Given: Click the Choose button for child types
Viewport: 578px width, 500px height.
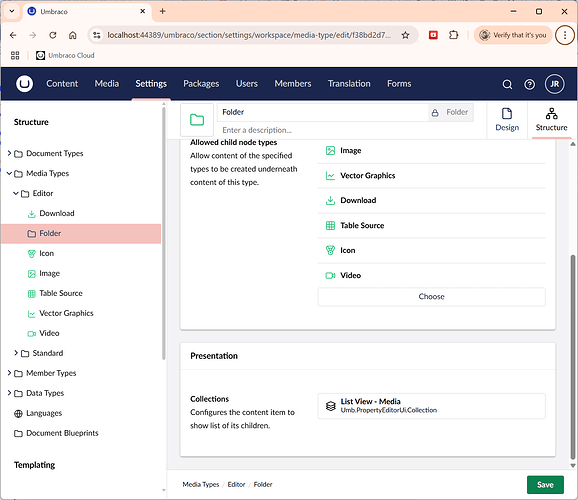Looking at the screenshot, I should 431,296.
